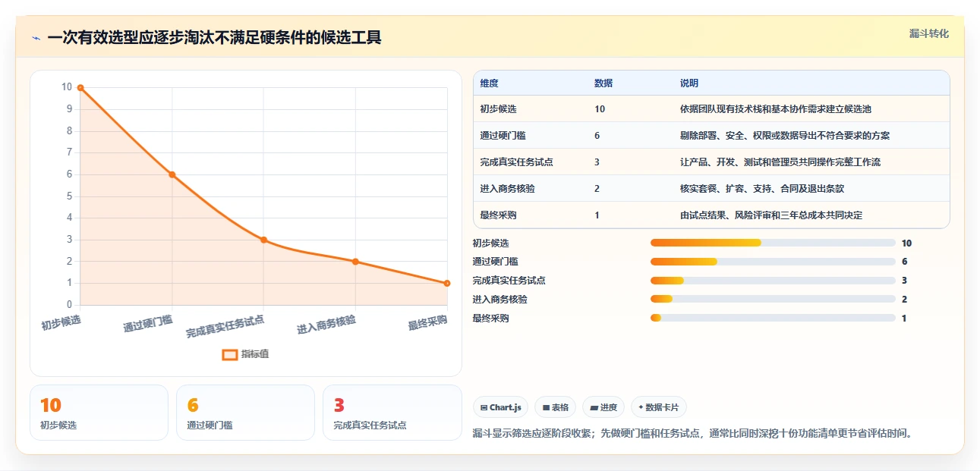Click the 完成真实任务试点 x-axis label
The image size is (980, 471).
(x=225, y=326)
